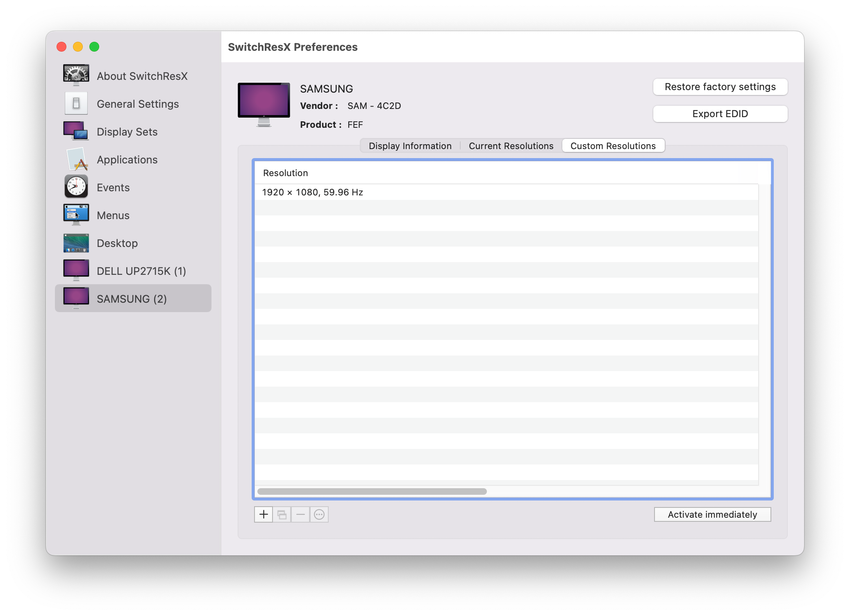The width and height of the screenshot is (850, 616).
Task: Click the Applications icon in sidebar
Action: pyautogui.click(x=76, y=159)
